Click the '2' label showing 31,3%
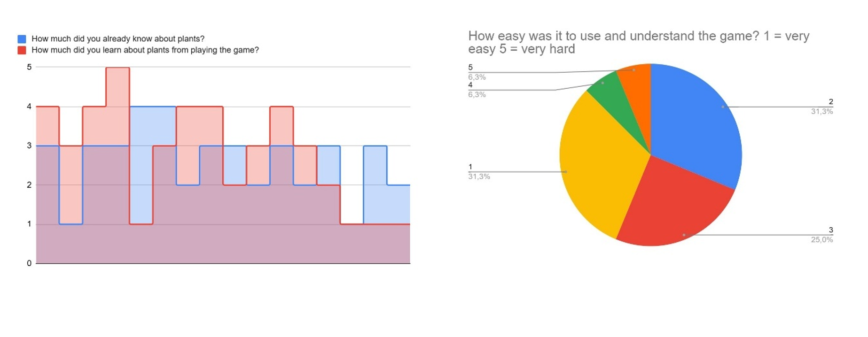The image size is (868, 337). point(830,102)
